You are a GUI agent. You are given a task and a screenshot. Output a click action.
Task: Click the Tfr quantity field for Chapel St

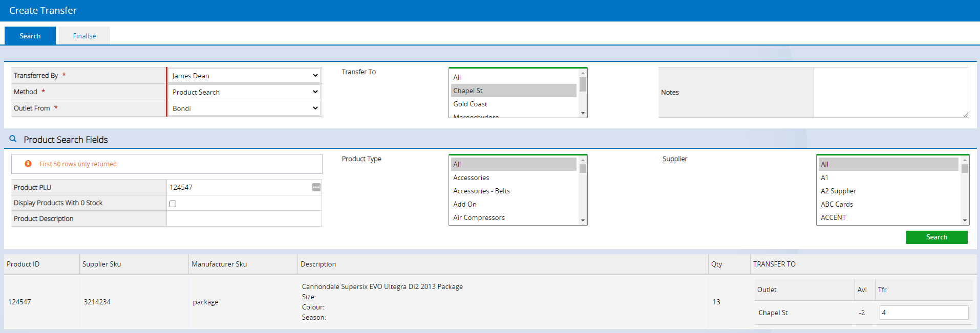[x=924, y=313]
